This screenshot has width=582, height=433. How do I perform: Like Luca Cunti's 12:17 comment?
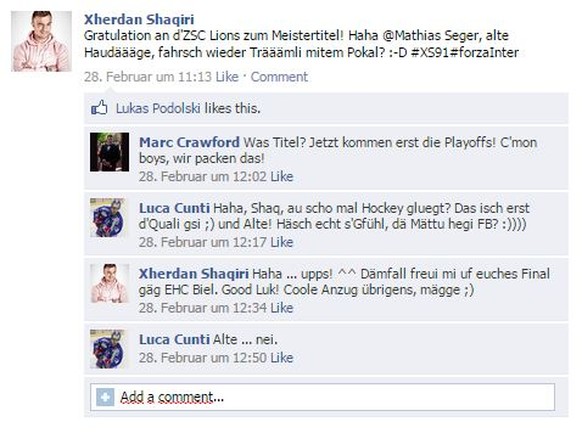coord(282,242)
